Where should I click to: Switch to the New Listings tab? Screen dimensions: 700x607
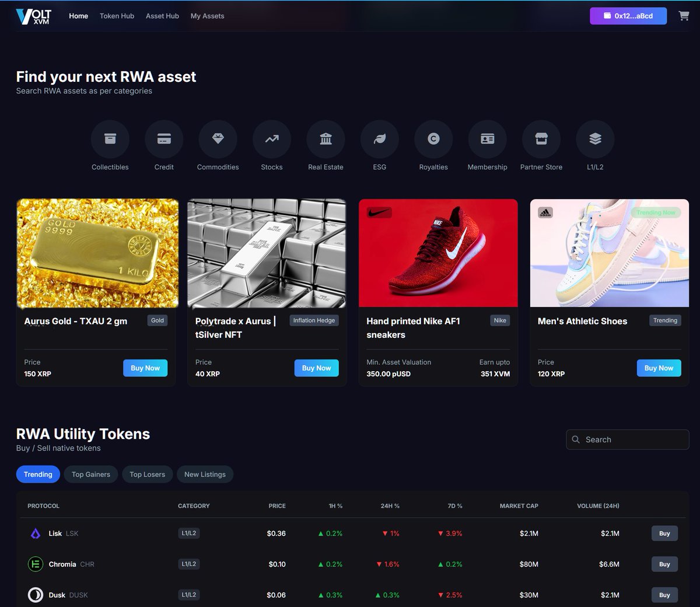[x=205, y=475]
